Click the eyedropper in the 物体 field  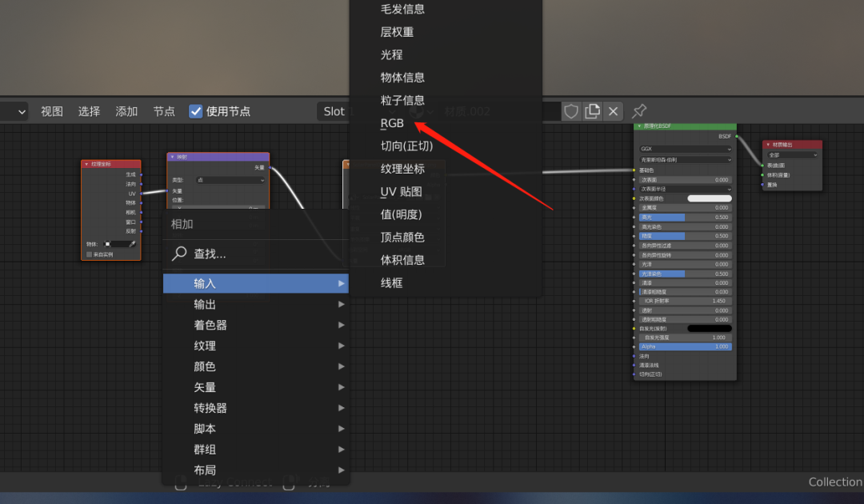[132, 244]
